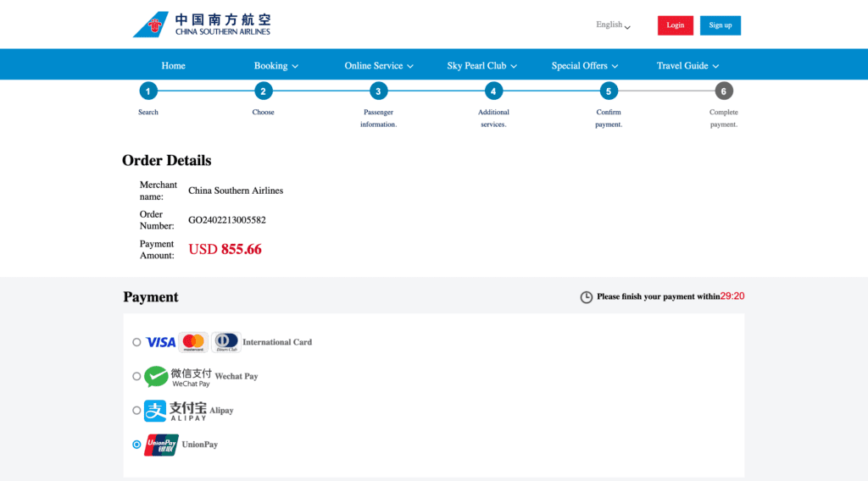This screenshot has width=868, height=481.
Task: Select the International Card radio button
Action: (136, 342)
